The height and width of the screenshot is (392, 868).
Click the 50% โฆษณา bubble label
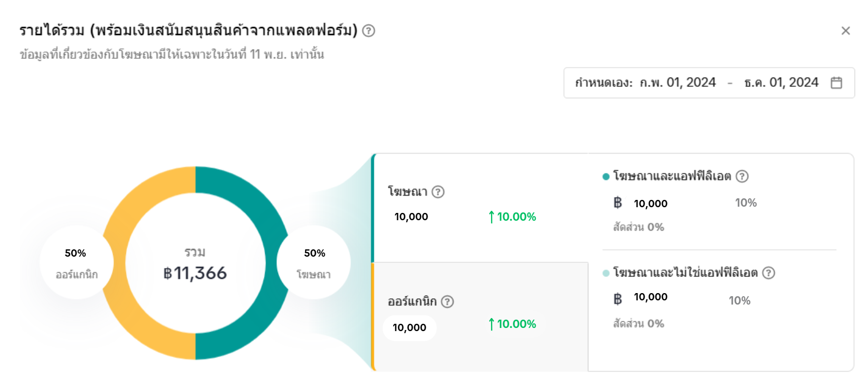pos(314,262)
